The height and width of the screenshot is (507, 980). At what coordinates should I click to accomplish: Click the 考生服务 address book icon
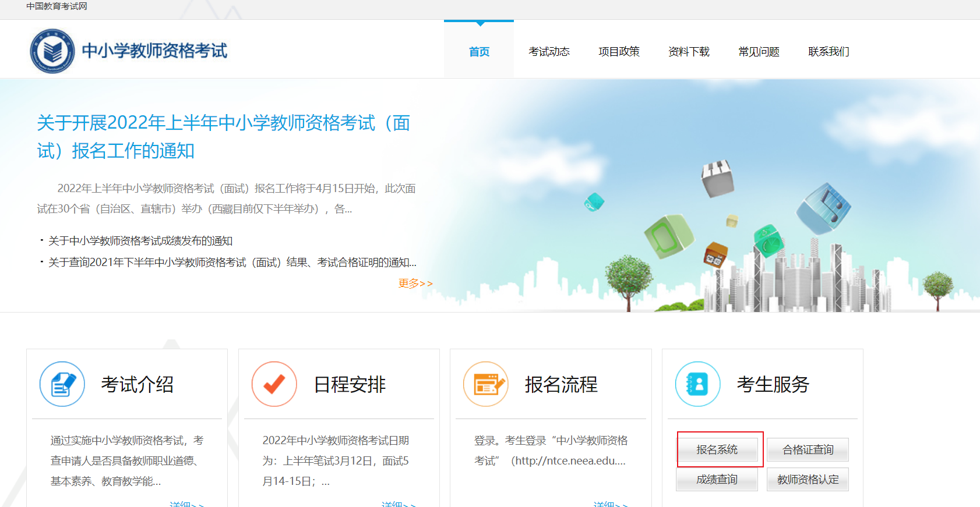[698, 384]
